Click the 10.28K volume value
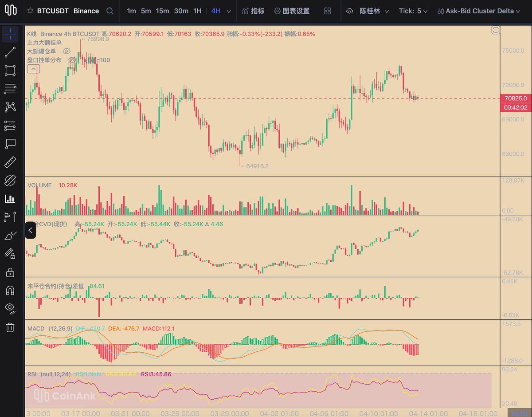The width and height of the screenshot is (532, 417). coord(68,185)
